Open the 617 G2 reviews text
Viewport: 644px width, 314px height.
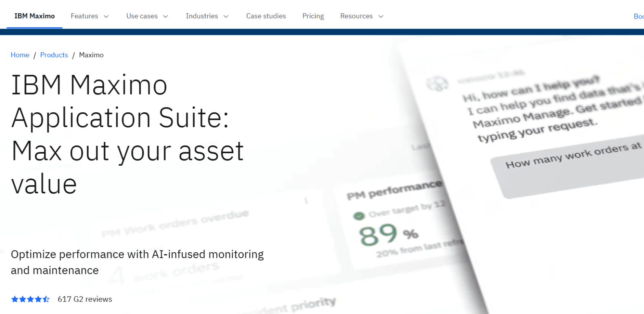pos(85,299)
